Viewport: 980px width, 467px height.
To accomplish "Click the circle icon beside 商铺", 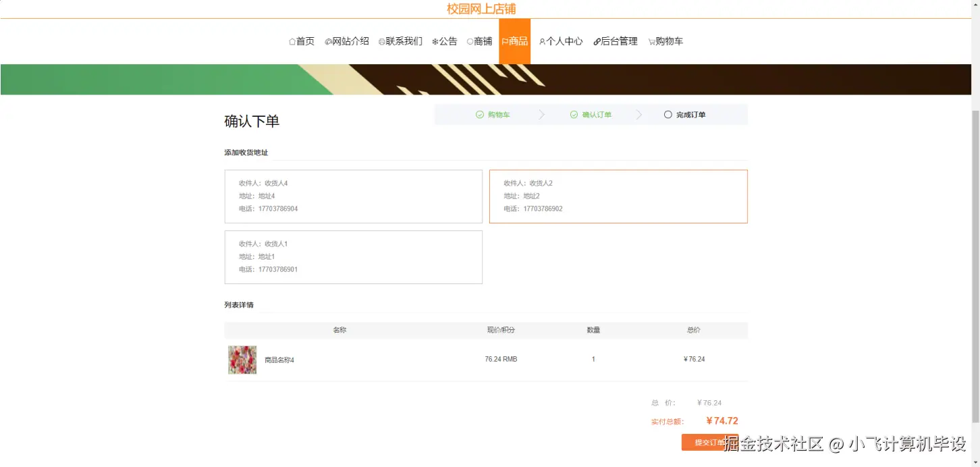I will pyautogui.click(x=470, y=42).
